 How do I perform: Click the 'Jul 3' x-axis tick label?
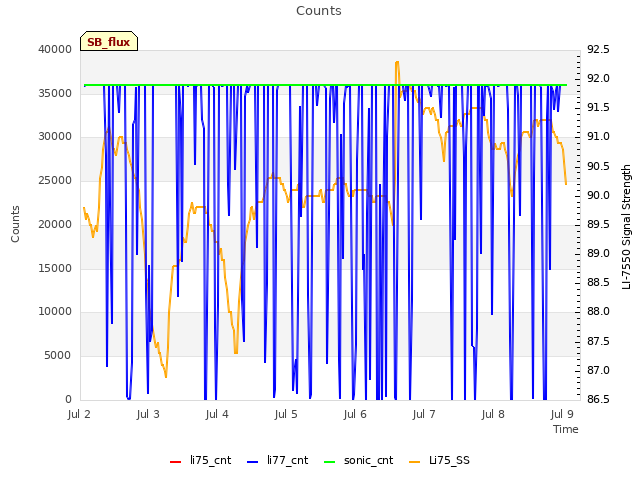(x=148, y=414)
